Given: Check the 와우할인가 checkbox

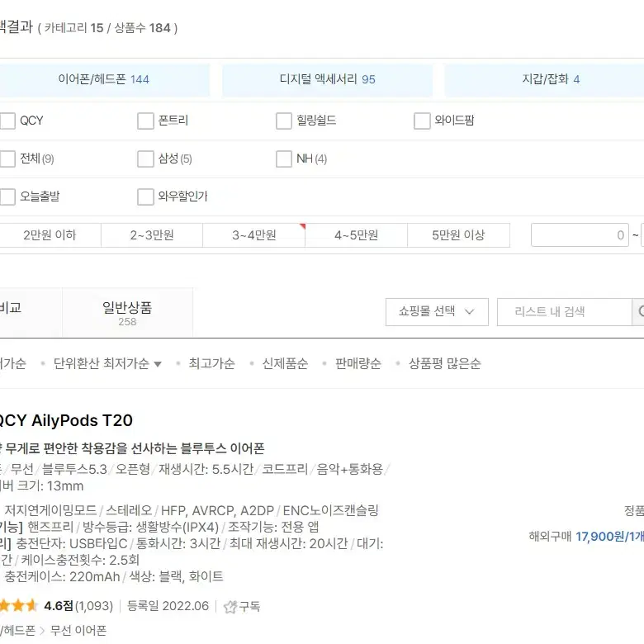Looking at the screenshot, I should (145, 197).
